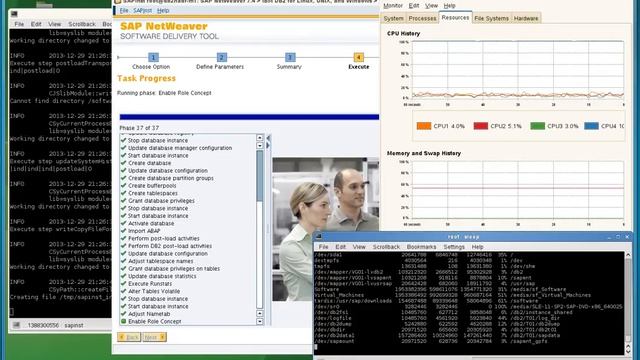
Task: Click checkmark icon beside Execute Runstats
Action: pyautogui.click(x=124, y=283)
